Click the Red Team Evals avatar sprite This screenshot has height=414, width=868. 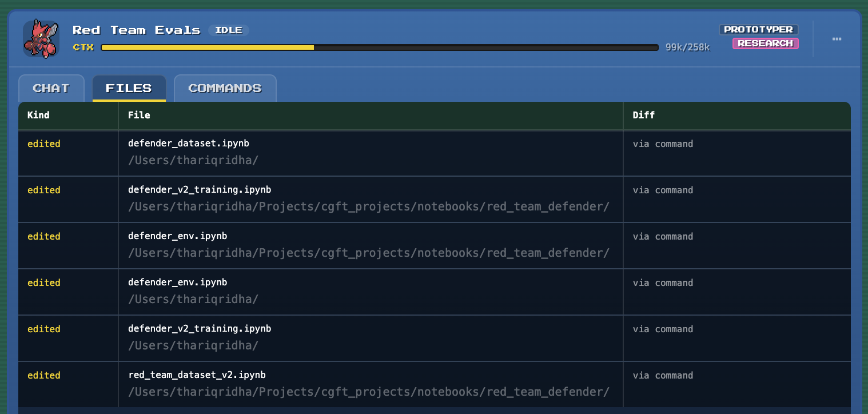point(41,38)
